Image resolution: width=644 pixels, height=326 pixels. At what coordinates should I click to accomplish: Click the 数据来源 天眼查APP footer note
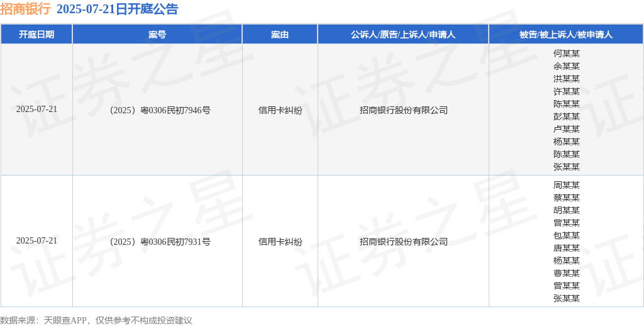click(96, 320)
